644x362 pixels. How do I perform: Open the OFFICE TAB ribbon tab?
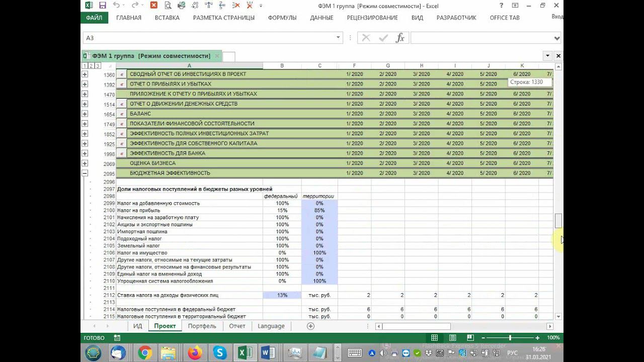(x=505, y=18)
